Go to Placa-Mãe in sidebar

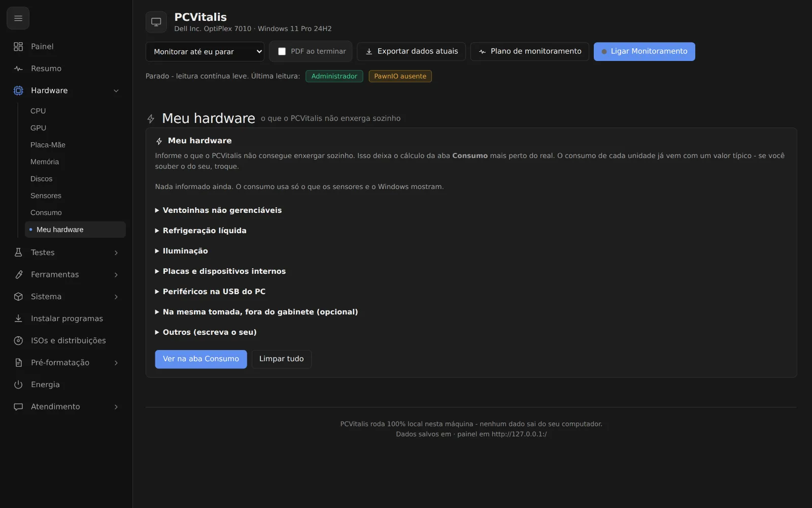[x=75, y=145]
